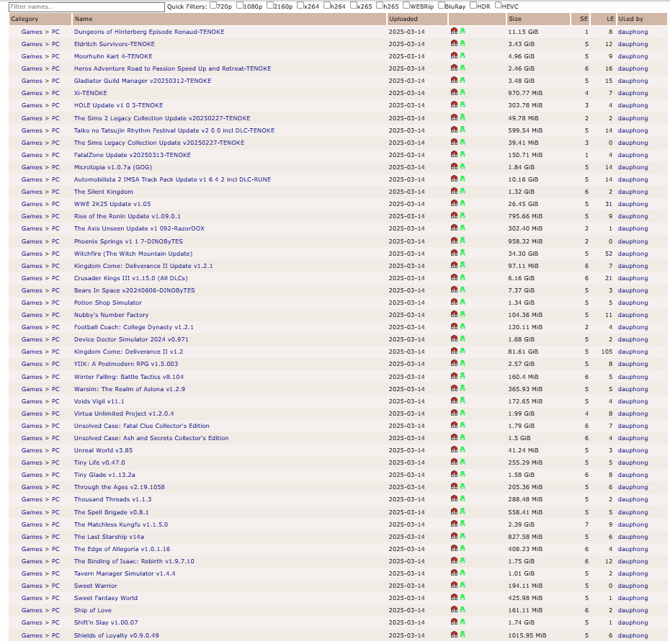This screenshot has height=644, width=670.
Task: Click Games category on Thousand Threads row
Action: pos(32,499)
